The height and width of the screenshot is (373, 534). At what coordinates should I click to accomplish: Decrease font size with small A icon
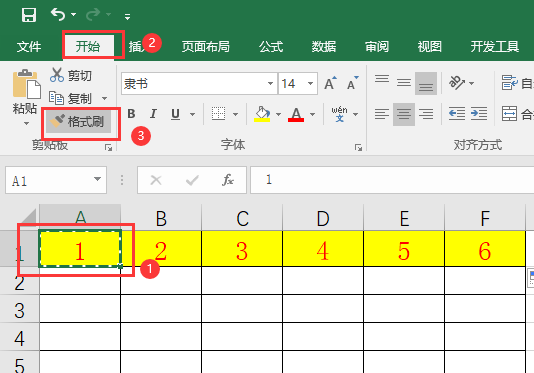(x=352, y=83)
